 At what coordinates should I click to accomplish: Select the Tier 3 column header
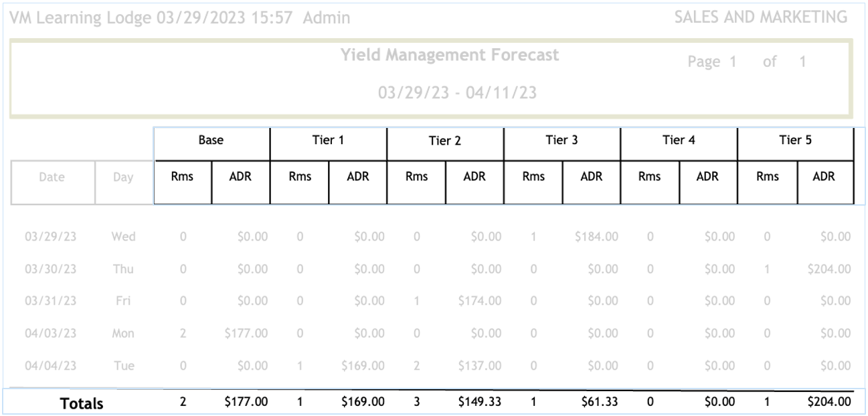(561, 141)
